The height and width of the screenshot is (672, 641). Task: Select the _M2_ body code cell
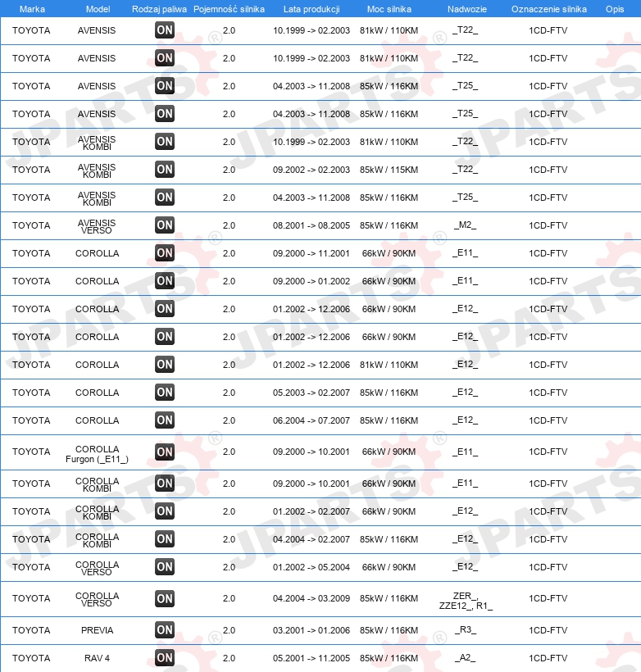(x=466, y=225)
